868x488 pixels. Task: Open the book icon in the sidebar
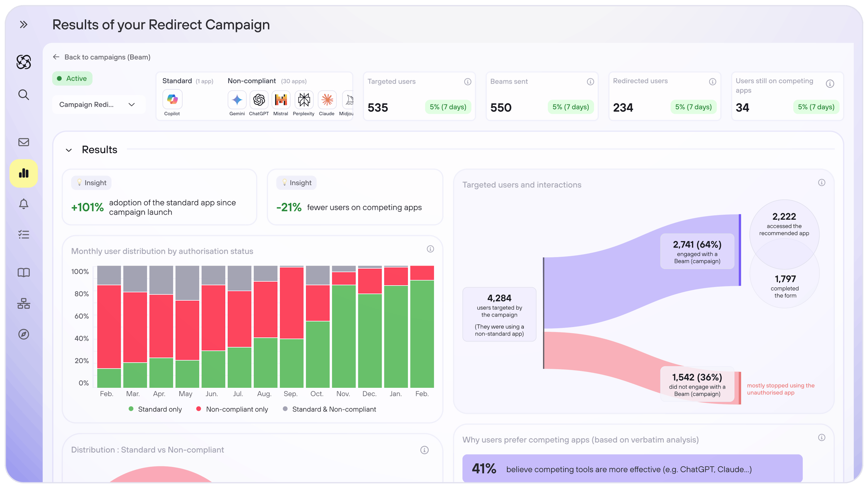tap(23, 272)
